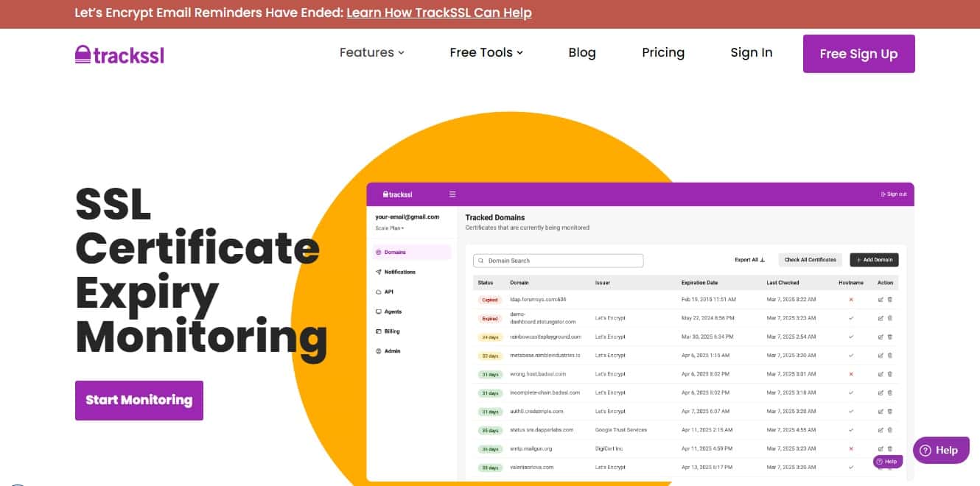Delete the incomplete-chain.badssl.com row
The width and height of the screenshot is (980, 486).
(x=889, y=392)
